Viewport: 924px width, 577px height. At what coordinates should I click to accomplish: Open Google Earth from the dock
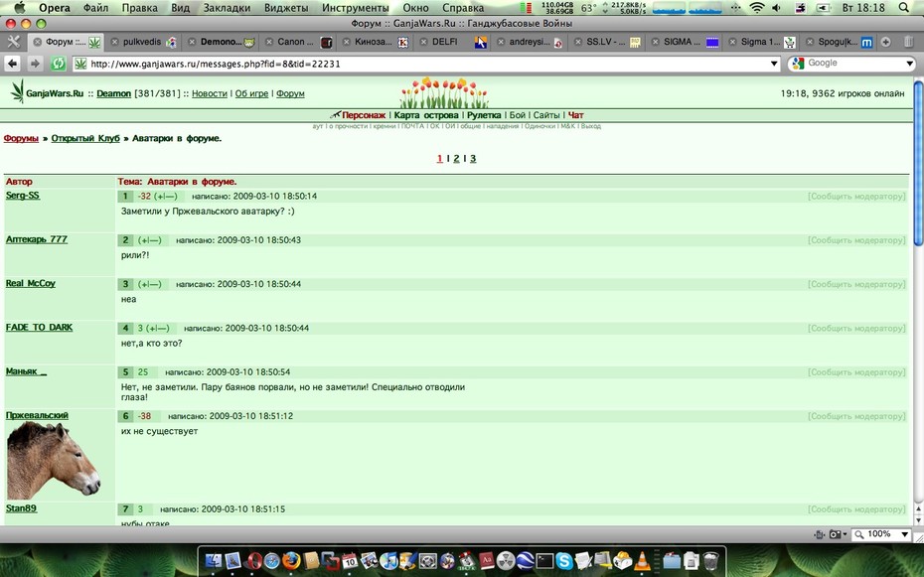click(x=525, y=560)
